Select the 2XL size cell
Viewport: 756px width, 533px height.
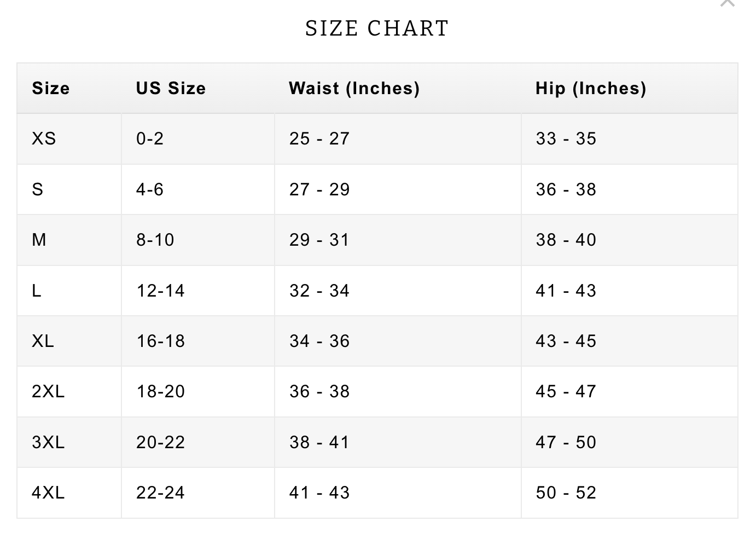pyautogui.click(x=48, y=391)
